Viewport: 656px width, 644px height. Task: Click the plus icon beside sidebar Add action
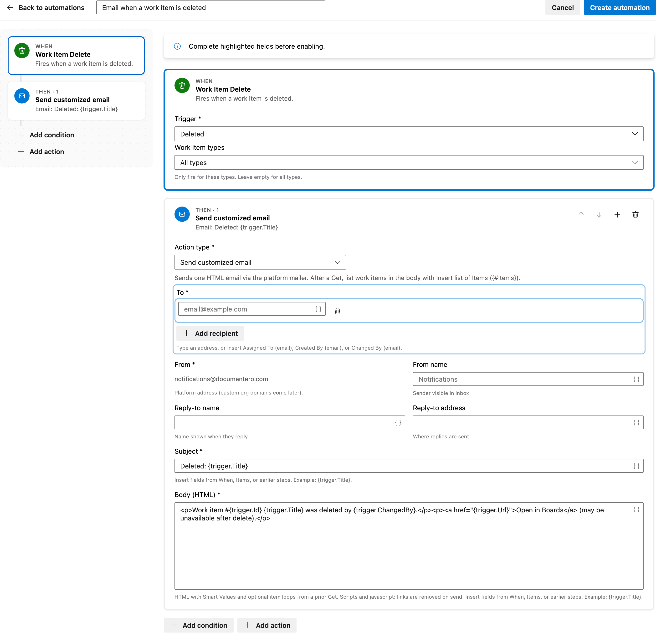coord(21,151)
